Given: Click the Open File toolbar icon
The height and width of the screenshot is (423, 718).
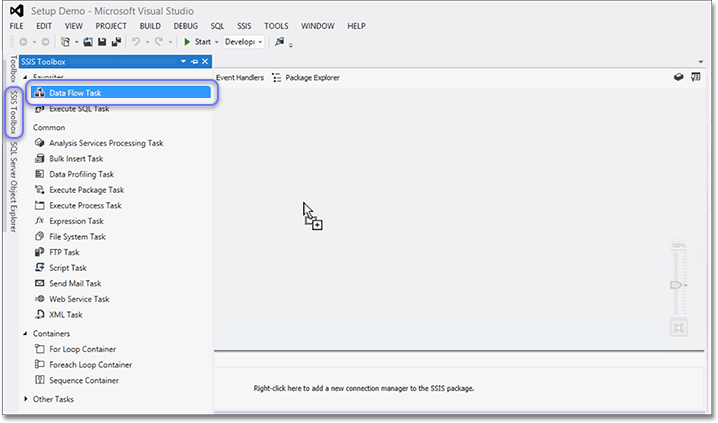Looking at the screenshot, I should (x=88, y=42).
